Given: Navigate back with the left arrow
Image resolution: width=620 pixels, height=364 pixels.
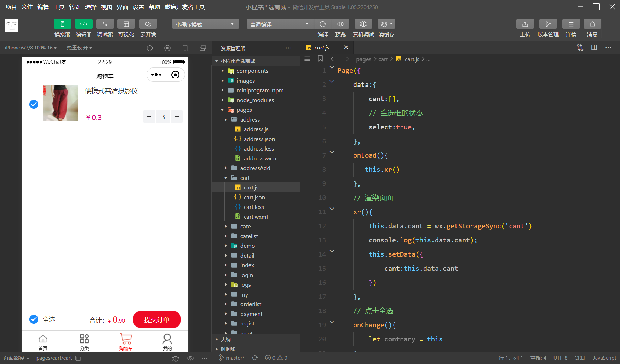Looking at the screenshot, I should (x=333, y=59).
